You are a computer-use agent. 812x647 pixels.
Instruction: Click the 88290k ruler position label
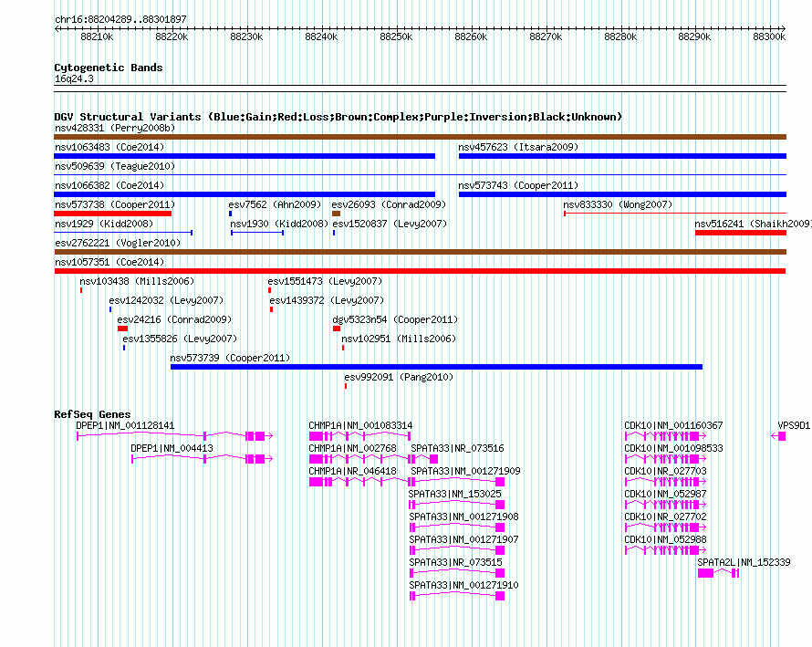694,37
